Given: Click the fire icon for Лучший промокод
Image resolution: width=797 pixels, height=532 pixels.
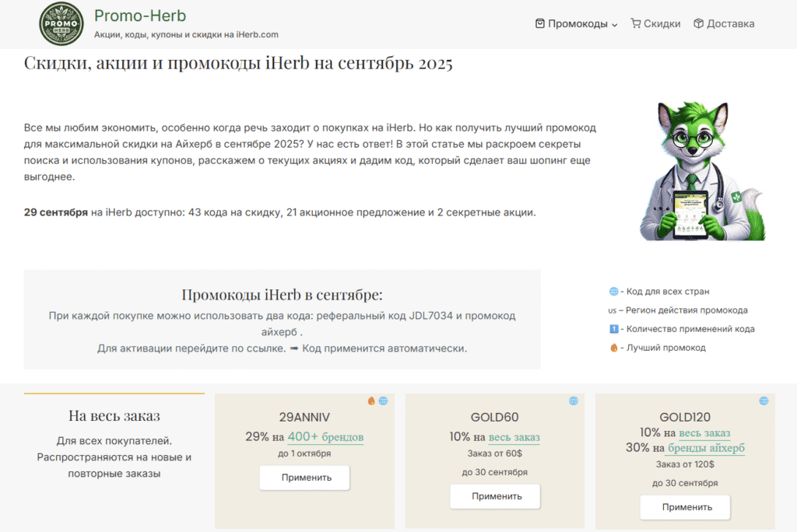Looking at the screenshot, I should pyautogui.click(x=613, y=348).
